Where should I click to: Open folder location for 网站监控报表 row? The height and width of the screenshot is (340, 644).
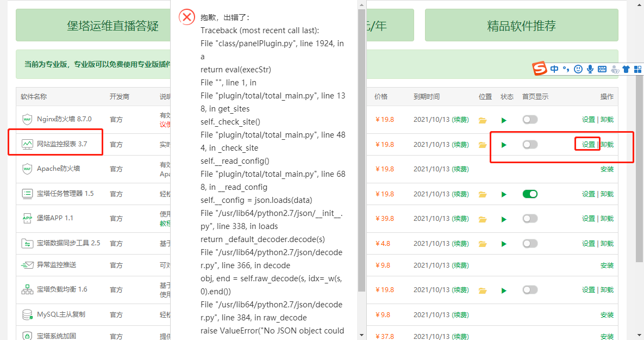coord(483,145)
